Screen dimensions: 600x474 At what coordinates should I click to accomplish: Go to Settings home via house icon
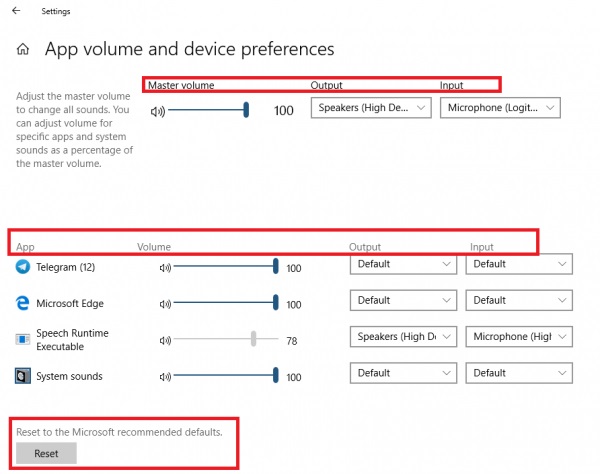[23, 49]
